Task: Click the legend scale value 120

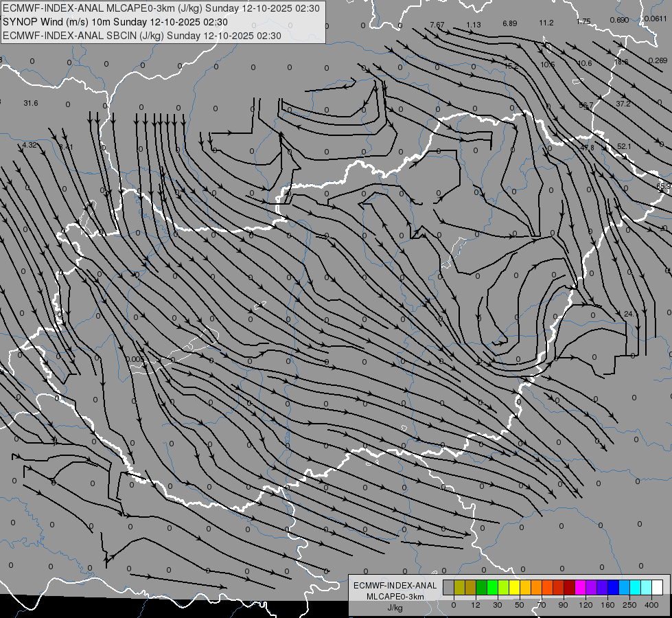Action: coord(586,605)
